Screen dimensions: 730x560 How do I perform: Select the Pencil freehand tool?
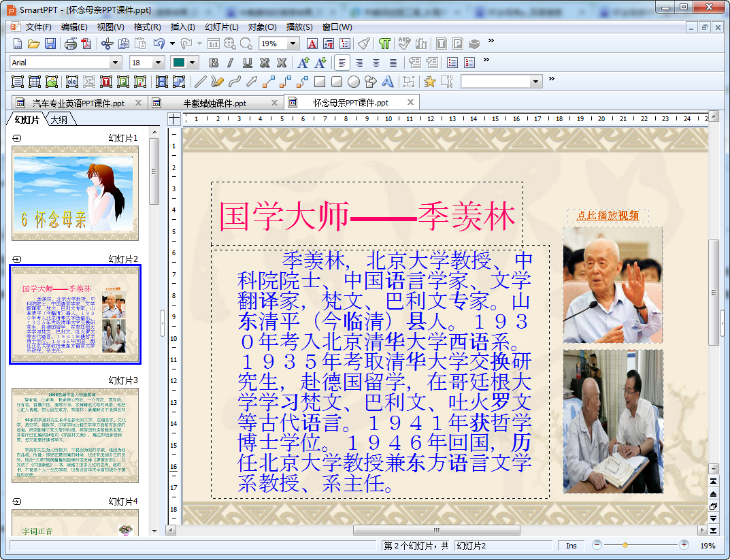(x=217, y=82)
